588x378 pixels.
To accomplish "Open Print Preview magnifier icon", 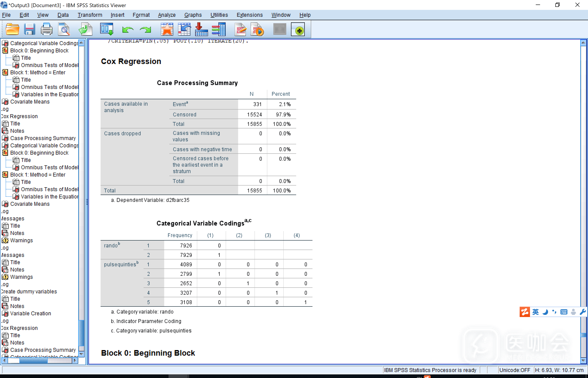I will 64,30.
